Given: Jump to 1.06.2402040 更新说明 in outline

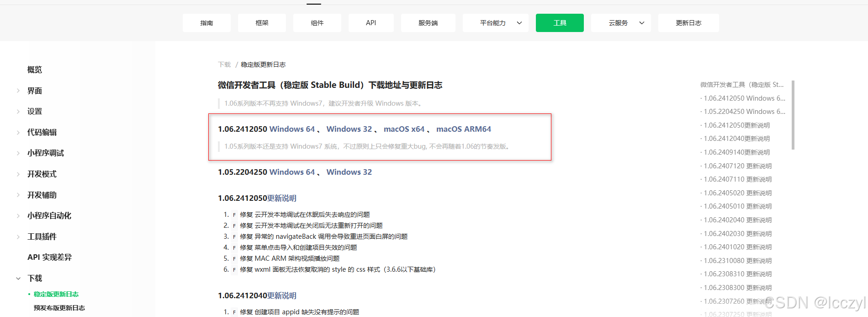Looking at the screenshot, I should (x=738, y=220).
